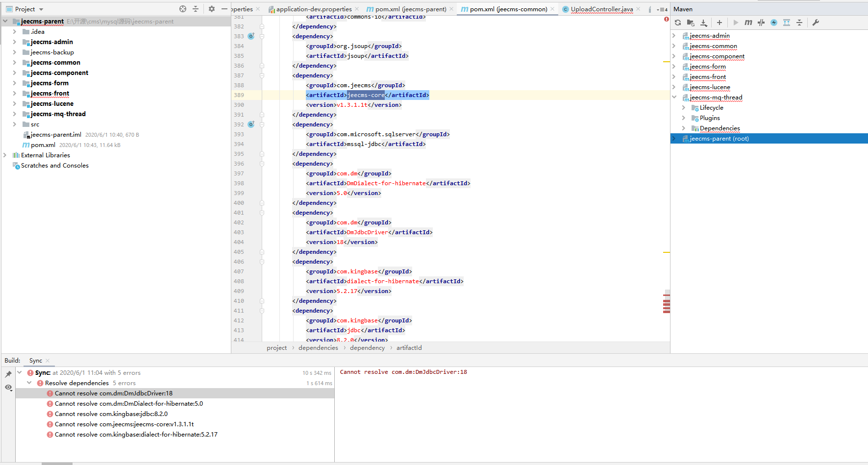The image size is (868, 465).
Task: Switch to pom.xml (jeecms-parent) tab
Action: 410,9
